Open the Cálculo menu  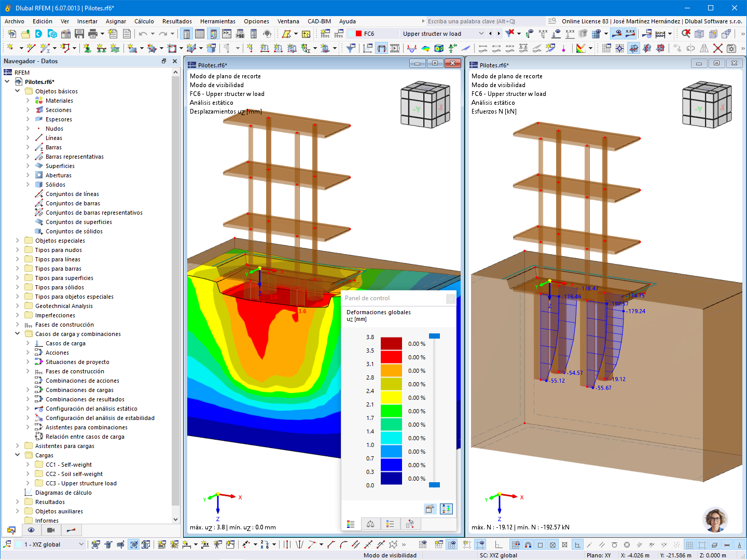pyautogui.click(x=144, y=21)
